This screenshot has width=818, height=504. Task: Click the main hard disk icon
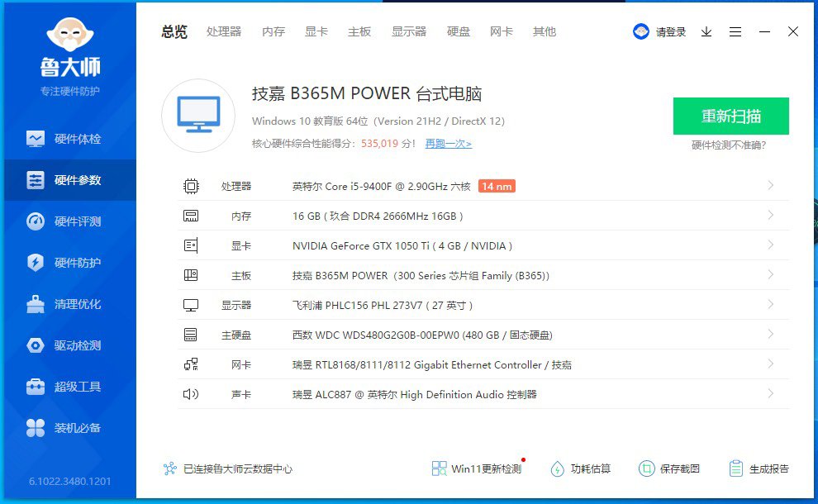(191, 335)
